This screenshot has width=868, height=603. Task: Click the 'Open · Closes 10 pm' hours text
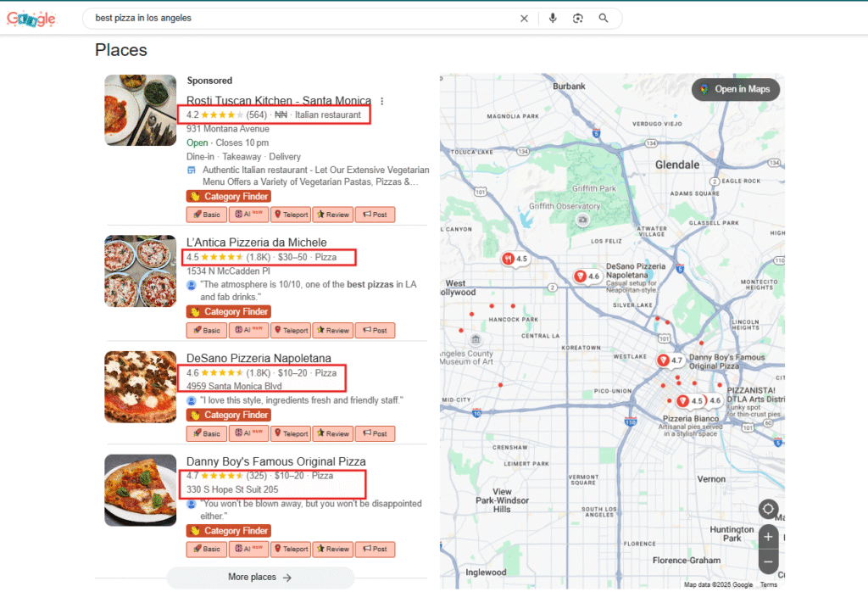(x=227, y=142)
